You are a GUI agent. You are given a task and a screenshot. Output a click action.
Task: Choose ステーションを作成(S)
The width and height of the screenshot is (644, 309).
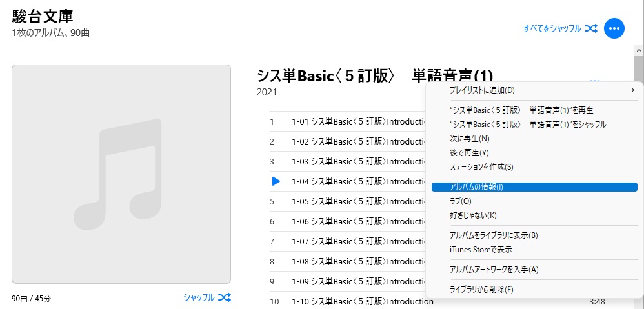[535, 167]
